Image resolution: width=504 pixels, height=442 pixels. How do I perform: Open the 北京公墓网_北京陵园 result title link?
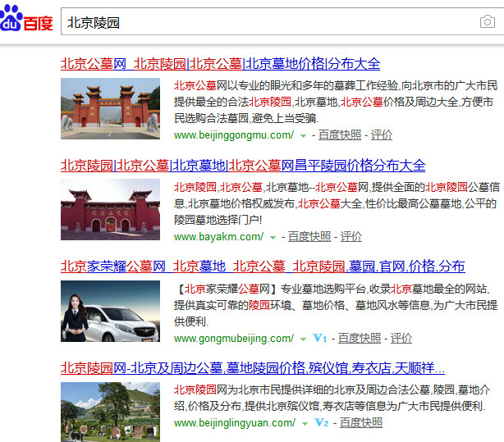(220, 64)
